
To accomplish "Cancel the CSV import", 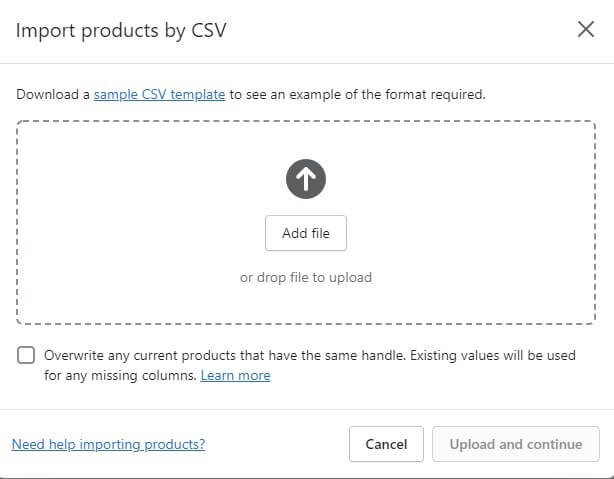I will [x=386, y=444].
